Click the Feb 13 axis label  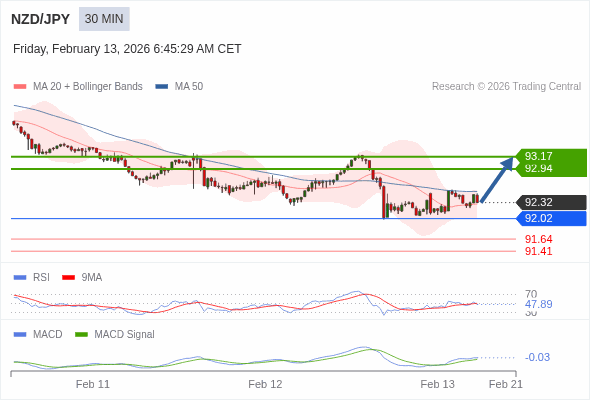438,384
